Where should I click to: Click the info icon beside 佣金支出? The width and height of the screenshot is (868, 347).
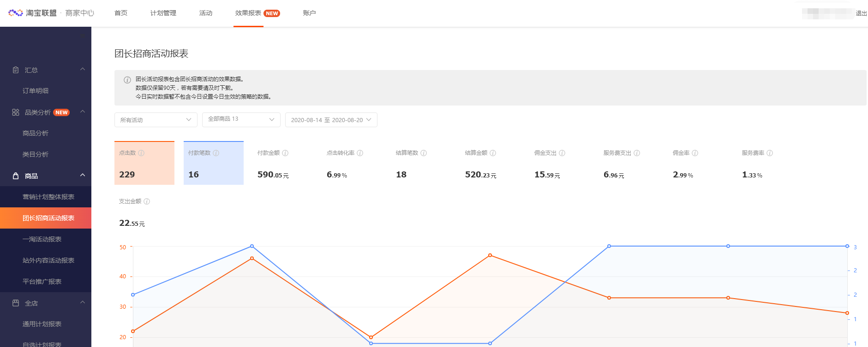pos(562,153)
